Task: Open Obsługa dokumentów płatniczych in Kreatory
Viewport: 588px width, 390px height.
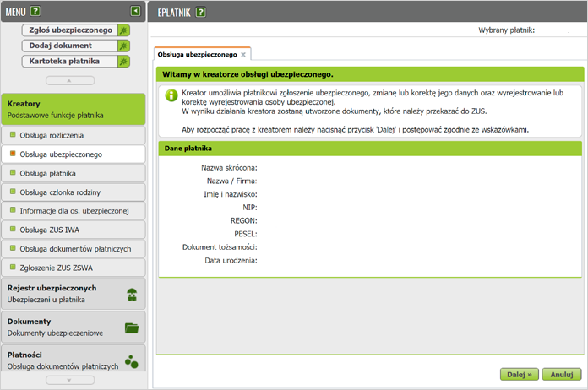Action: point(73,249)
